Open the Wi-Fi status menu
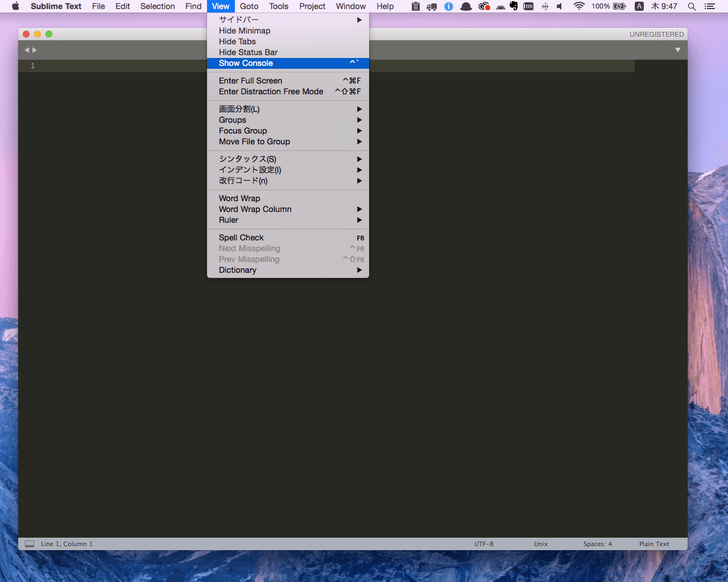This screenshot has width=728, height=582. 579,6
